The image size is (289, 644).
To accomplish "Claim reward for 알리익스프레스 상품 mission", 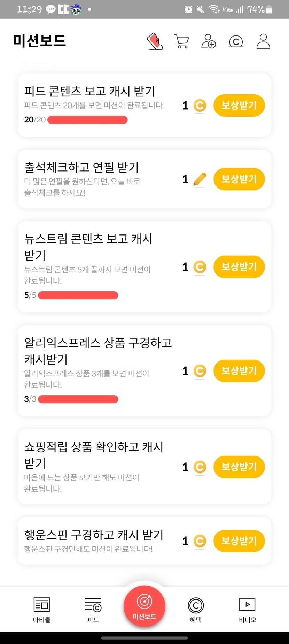I will click(239, 371).
